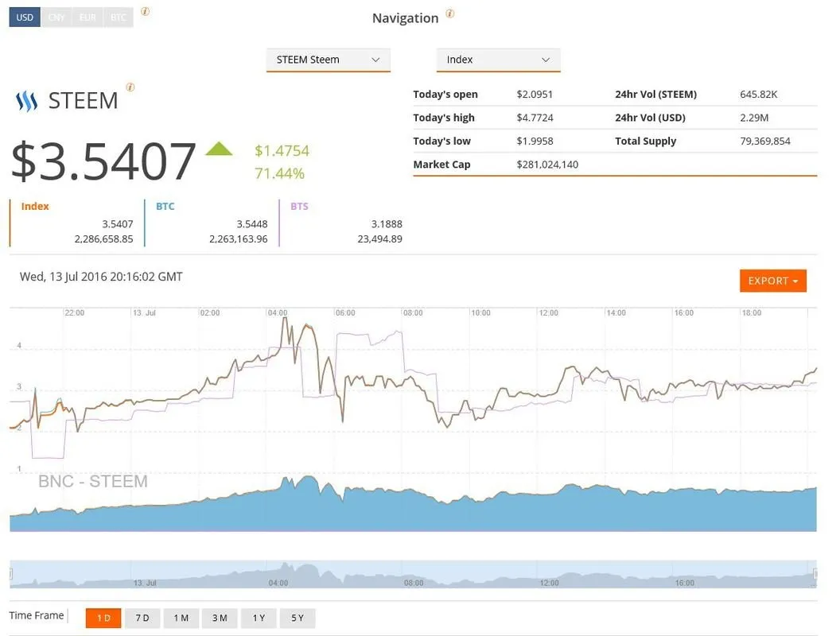Image resolution: width=840 pixels, height=636 pixels.
Task: Click the BTS volume 23,494.89
Action: (379, 238)
